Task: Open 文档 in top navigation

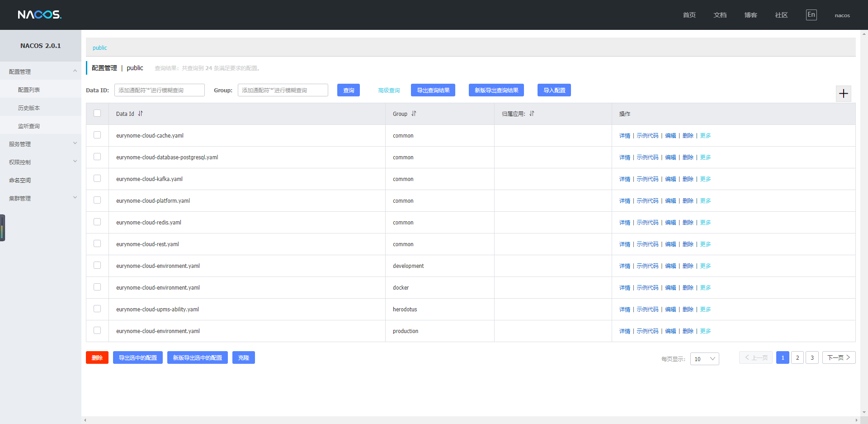Action: (720, 15)
